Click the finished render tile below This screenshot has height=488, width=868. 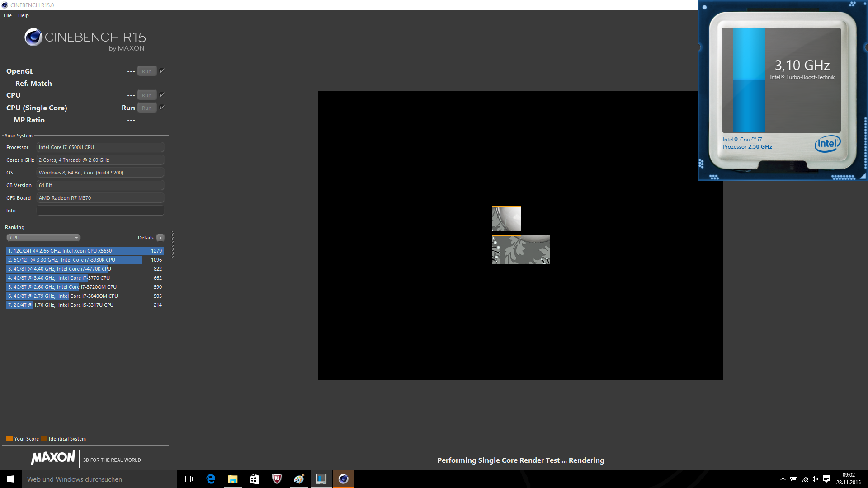[521, 250]
